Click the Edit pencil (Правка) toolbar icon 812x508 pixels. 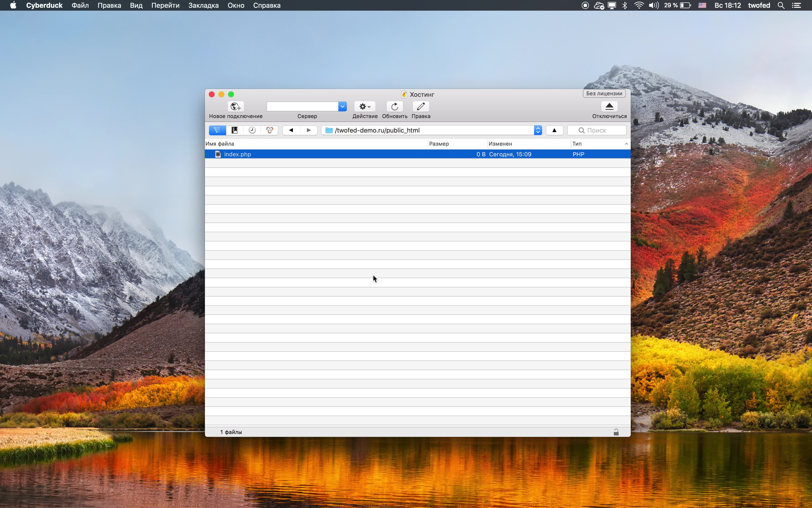click(421, 106)
